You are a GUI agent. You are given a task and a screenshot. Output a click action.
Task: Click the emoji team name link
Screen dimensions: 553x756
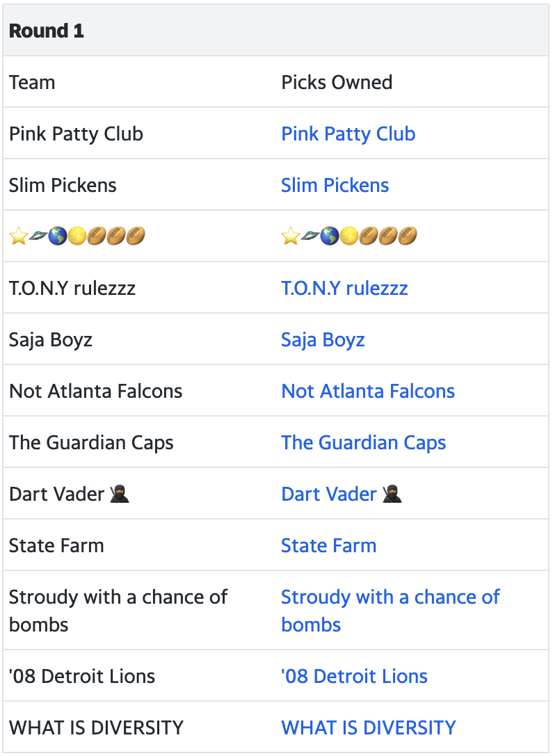[349, 236]
